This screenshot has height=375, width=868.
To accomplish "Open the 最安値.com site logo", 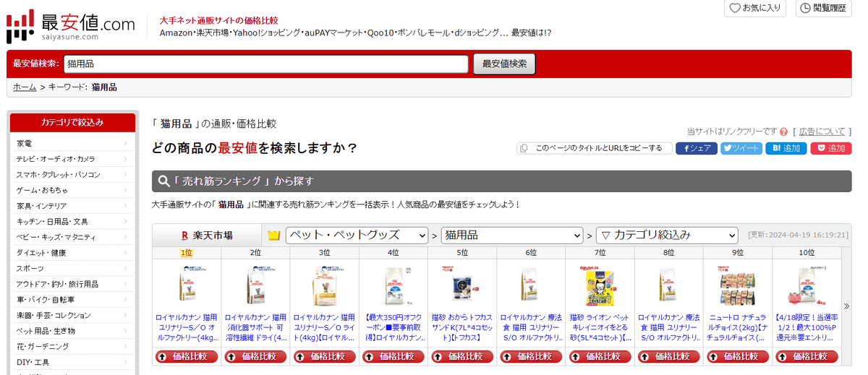I will [x=71, y=26].
